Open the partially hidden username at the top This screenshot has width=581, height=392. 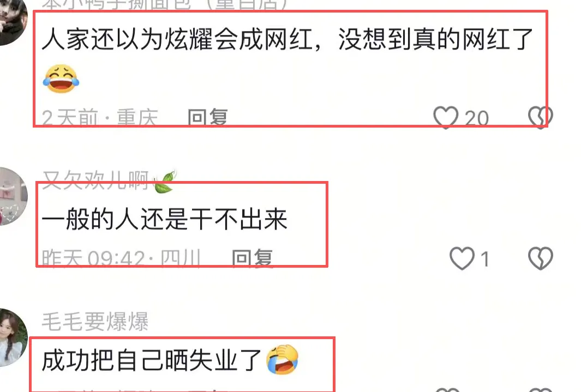165,4
